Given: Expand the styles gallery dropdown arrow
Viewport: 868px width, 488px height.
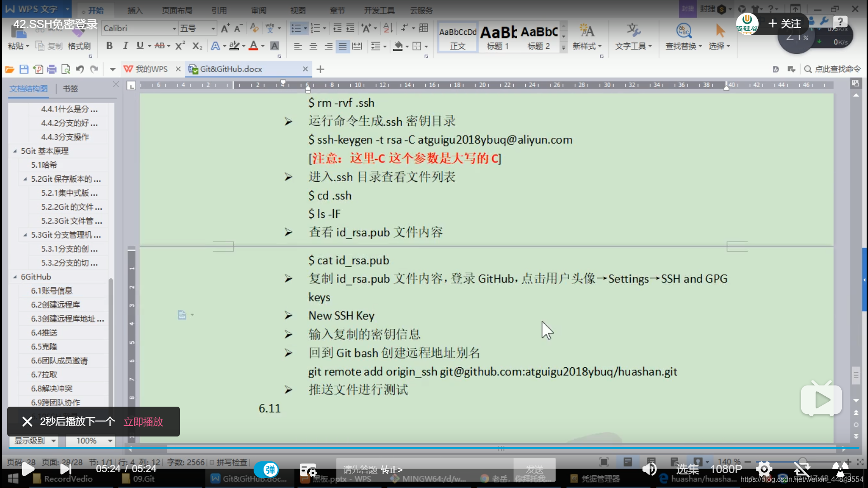Looking at the screenshot, I should (x=563, y=47).
